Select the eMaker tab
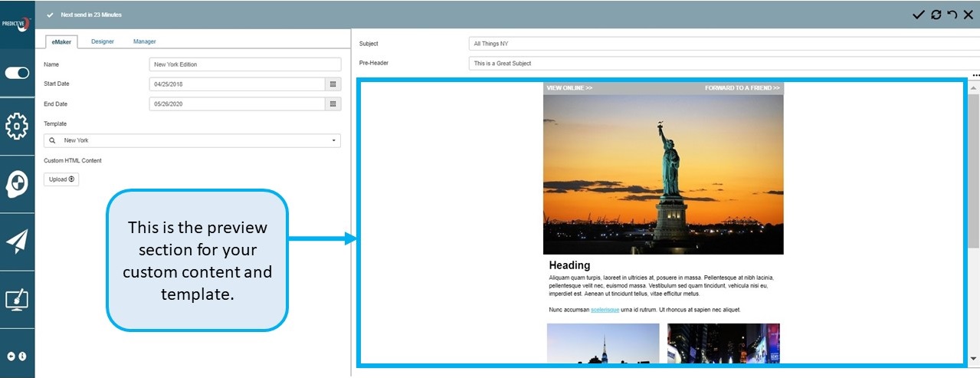The height and width of the screenshot is (378, 980). click(x=62, y=41)
